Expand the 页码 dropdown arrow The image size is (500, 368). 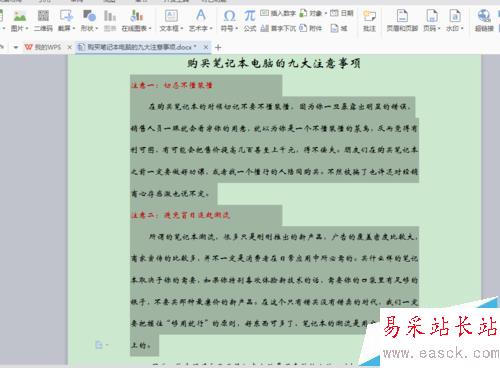[x=439, y=29]
